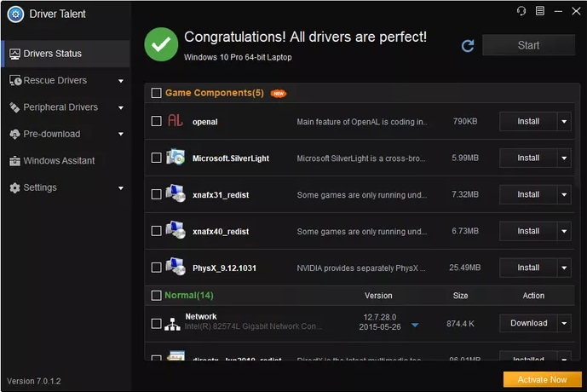Screen dimensions: 587x392
Task: Open the Rescue Drivers menu item
Action: pos(66,80)
